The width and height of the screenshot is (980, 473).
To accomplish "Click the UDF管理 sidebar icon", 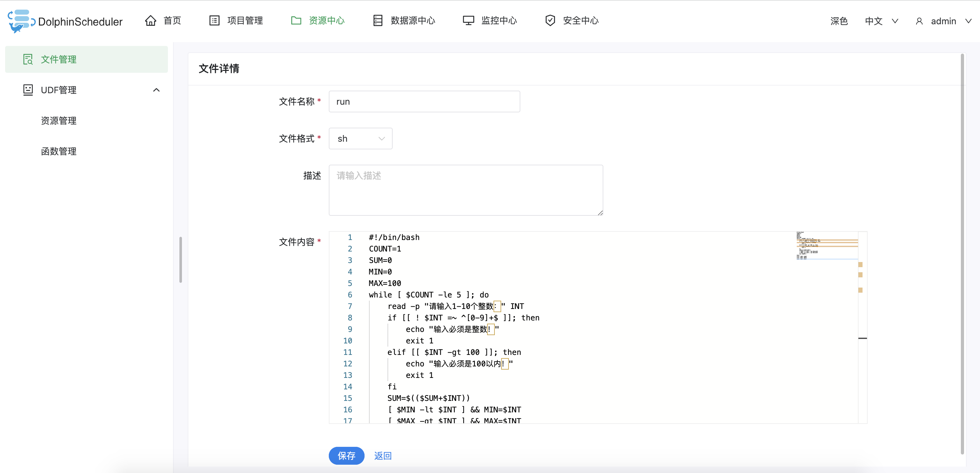I will tap(28, 90).
